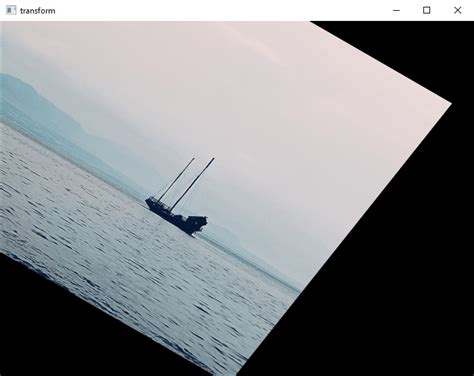Click the window icon beside the transform title
This screenshot has width=474, height=376.
[x=11, y=10]
